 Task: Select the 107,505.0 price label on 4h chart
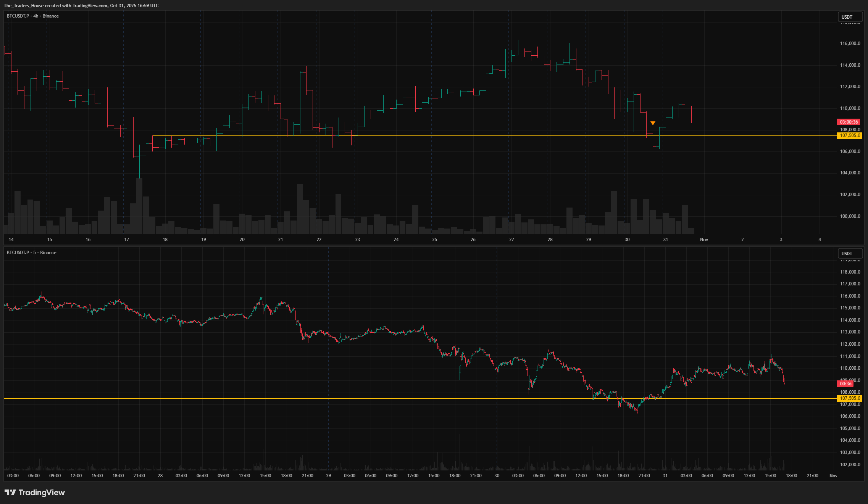849,135
